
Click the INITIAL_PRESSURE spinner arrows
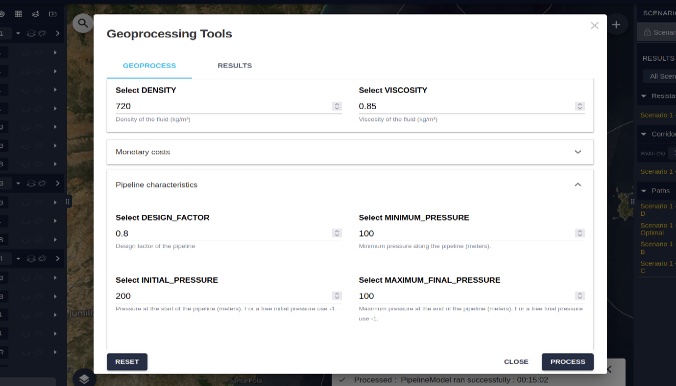pyautogui.click(x=337, y=295)
